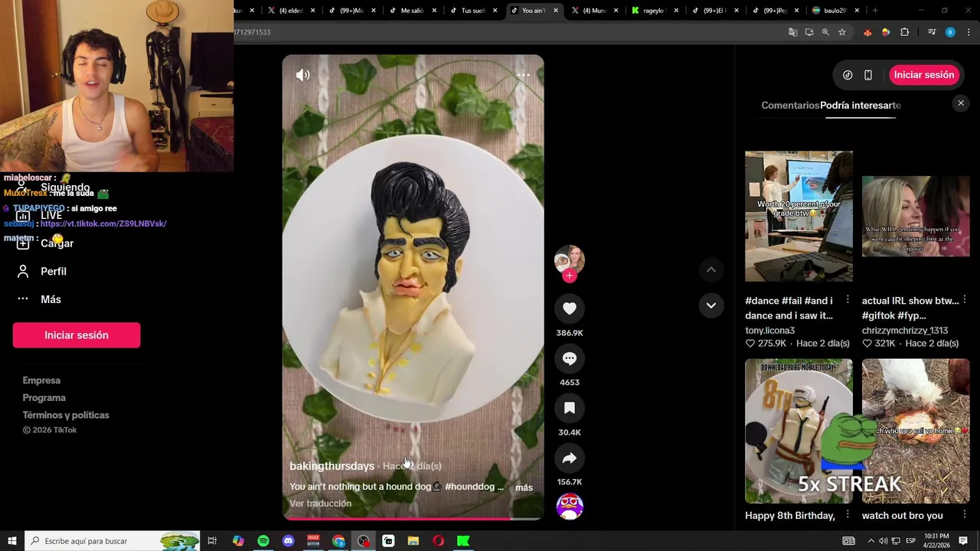Go to next video with down chevron

point(711,305)
